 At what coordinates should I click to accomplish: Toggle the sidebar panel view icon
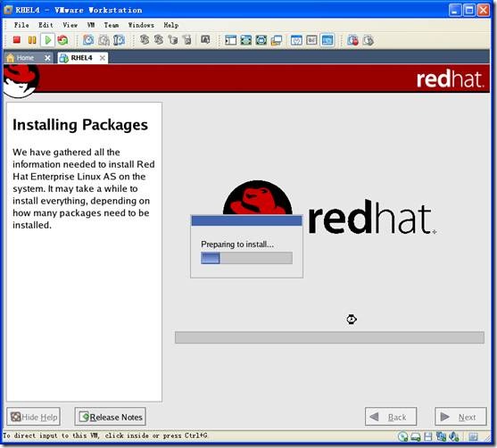(x=230, y=40)
